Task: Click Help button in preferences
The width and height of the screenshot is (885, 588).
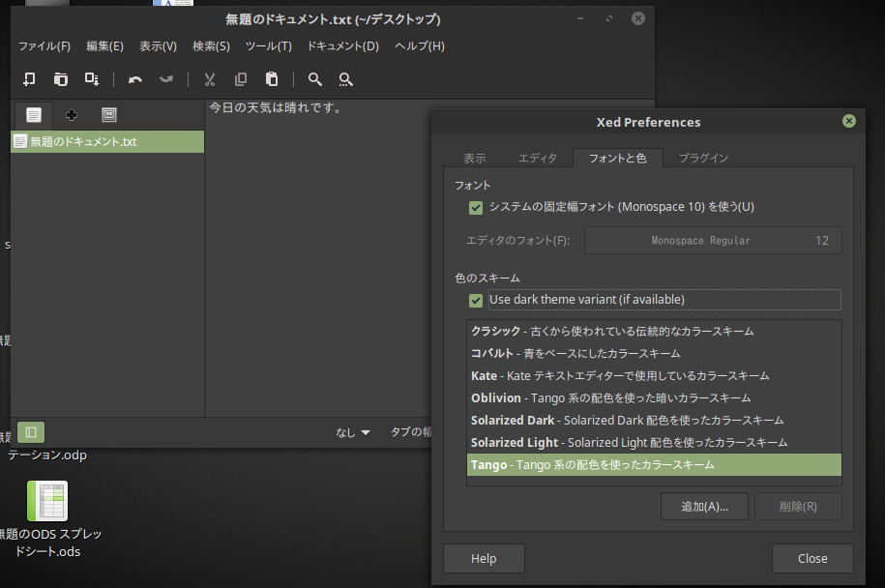Action: coord(484,559)
